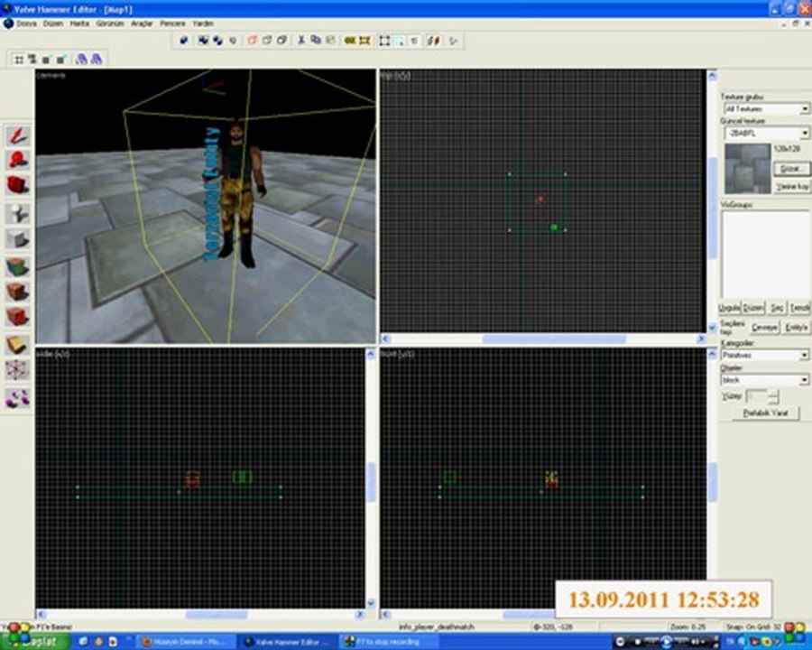812x650 pixels.
Task: Click the Edit Cordon Bounds icon
Action: point(364,41)
